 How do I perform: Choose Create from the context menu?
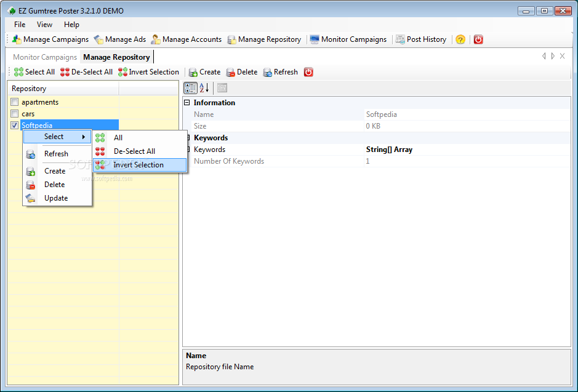(57, 171)
